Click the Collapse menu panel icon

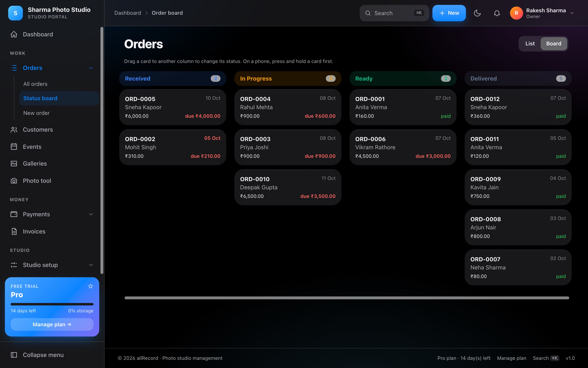click(14, 355)
